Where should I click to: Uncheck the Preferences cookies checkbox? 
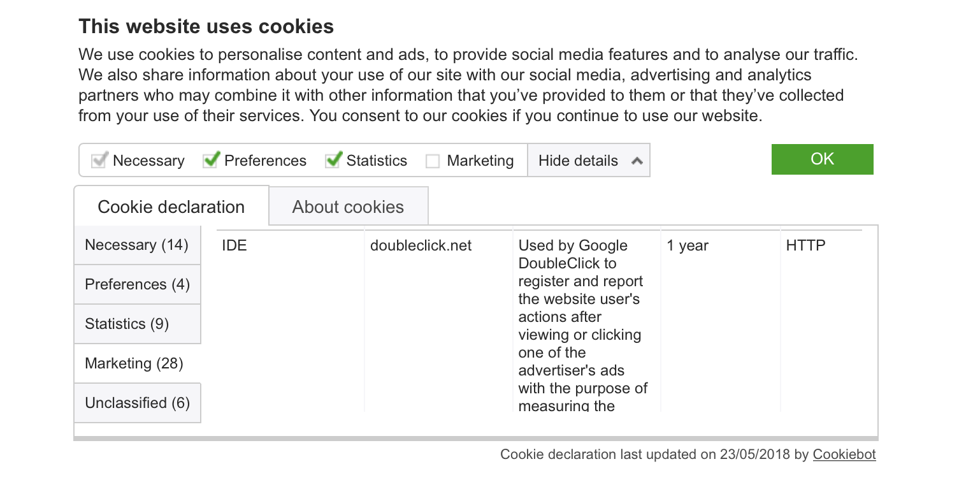coord(211,161)
